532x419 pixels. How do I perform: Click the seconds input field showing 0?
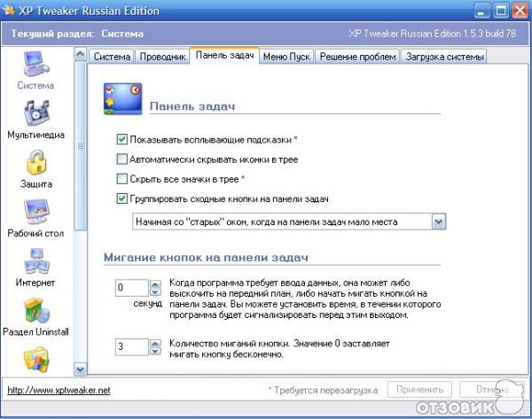pos(132,288)
